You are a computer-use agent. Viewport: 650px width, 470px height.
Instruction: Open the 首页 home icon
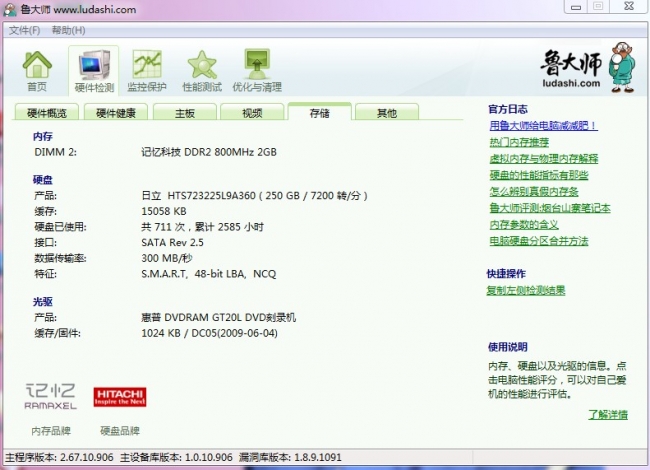click(x=36, y=70)
